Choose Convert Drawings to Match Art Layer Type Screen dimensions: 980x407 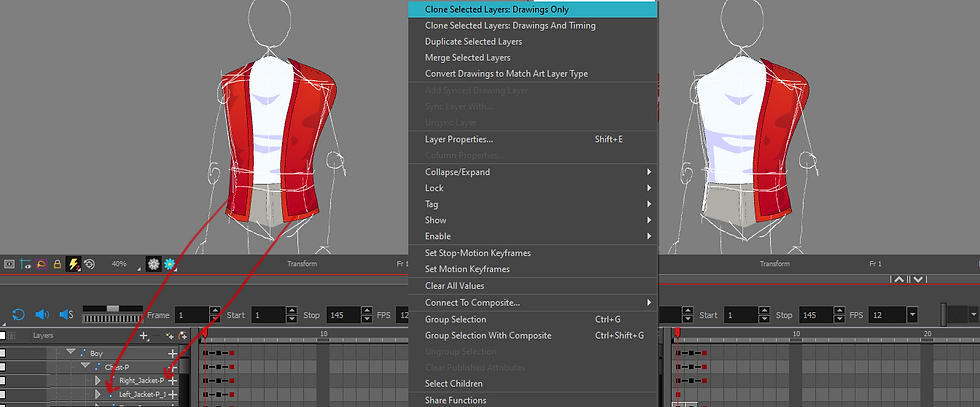532,74
